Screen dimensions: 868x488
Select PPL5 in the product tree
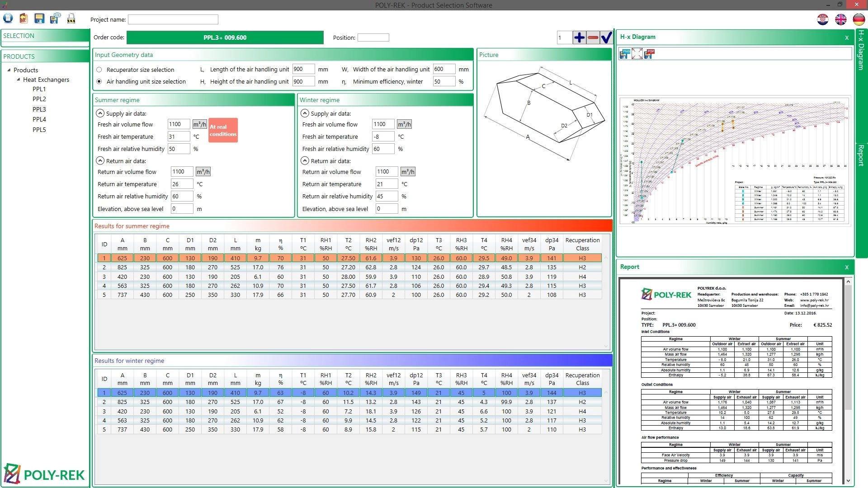click(x=39, y=130)
